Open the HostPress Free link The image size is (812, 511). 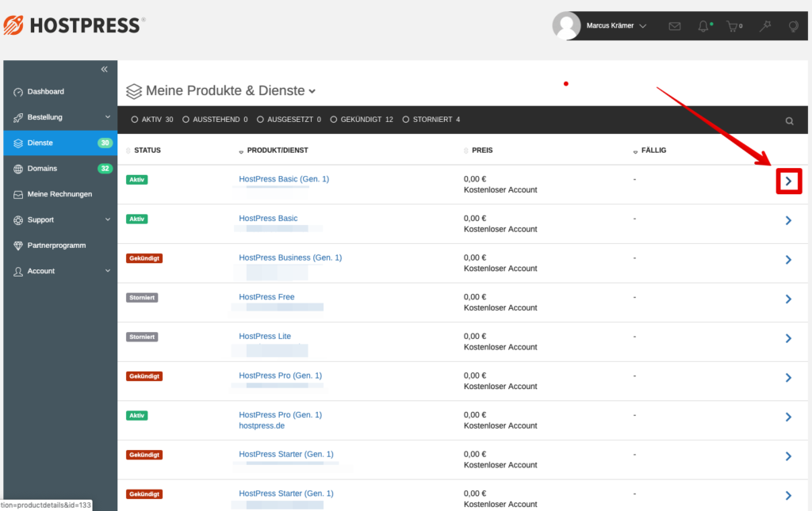[266, 297]
